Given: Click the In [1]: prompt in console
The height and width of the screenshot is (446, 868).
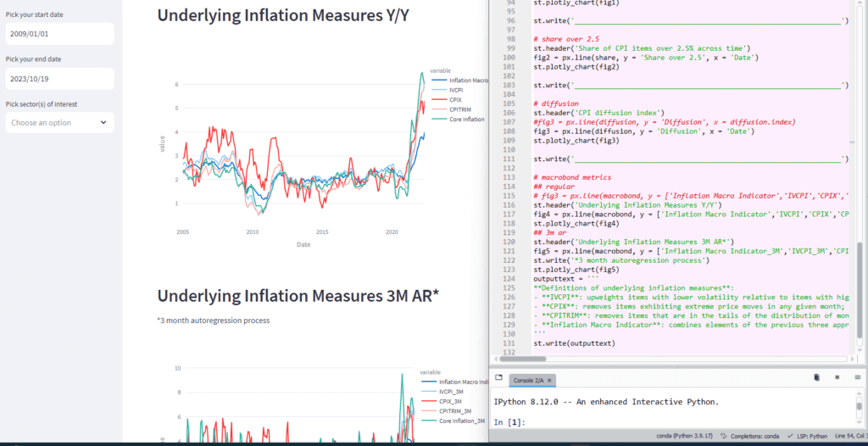Looking at the screenshot, I should pos(509,423).
